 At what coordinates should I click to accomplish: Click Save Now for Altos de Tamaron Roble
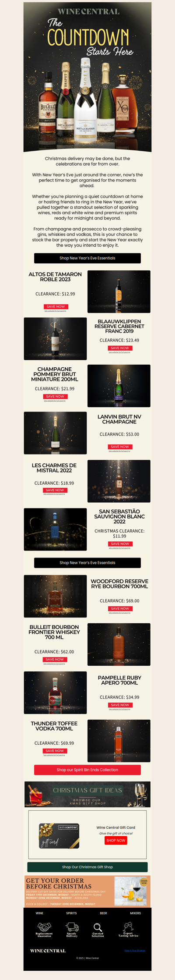[56, 306]
